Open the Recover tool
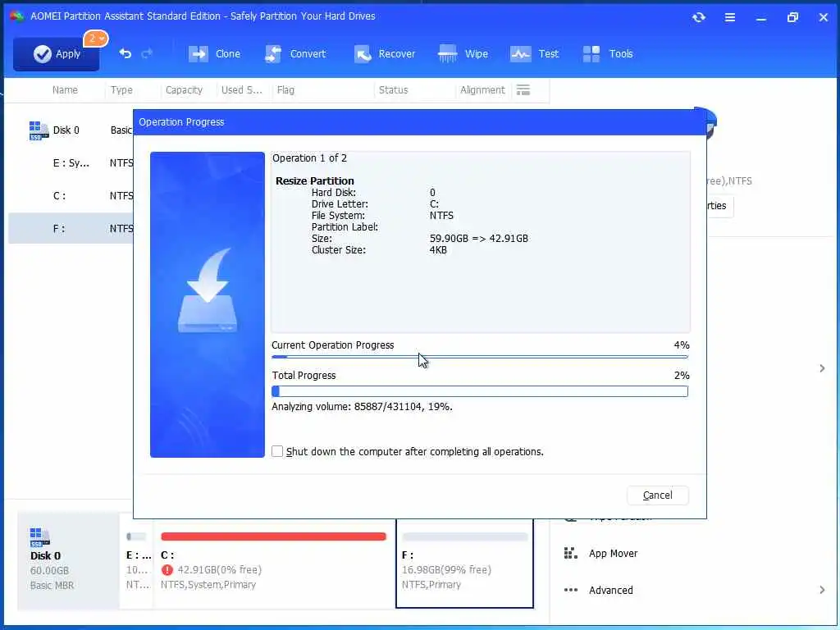The height and width of the screenshot is (630, 840). [x=385, y=53]
